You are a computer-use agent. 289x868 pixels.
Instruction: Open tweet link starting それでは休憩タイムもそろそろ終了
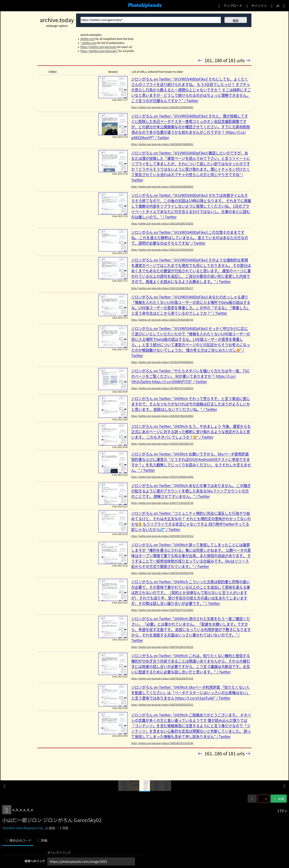point(191,206)
